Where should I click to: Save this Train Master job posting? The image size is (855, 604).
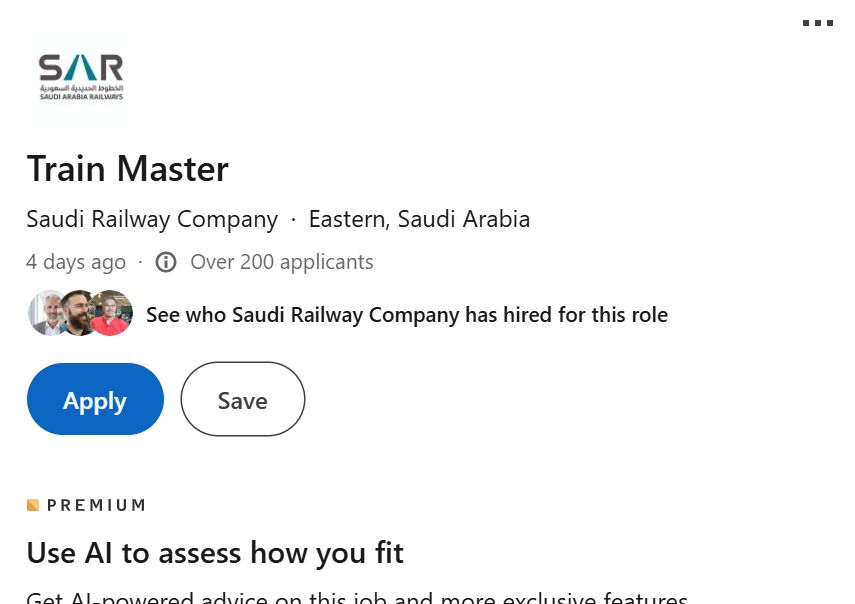[243, 399]
